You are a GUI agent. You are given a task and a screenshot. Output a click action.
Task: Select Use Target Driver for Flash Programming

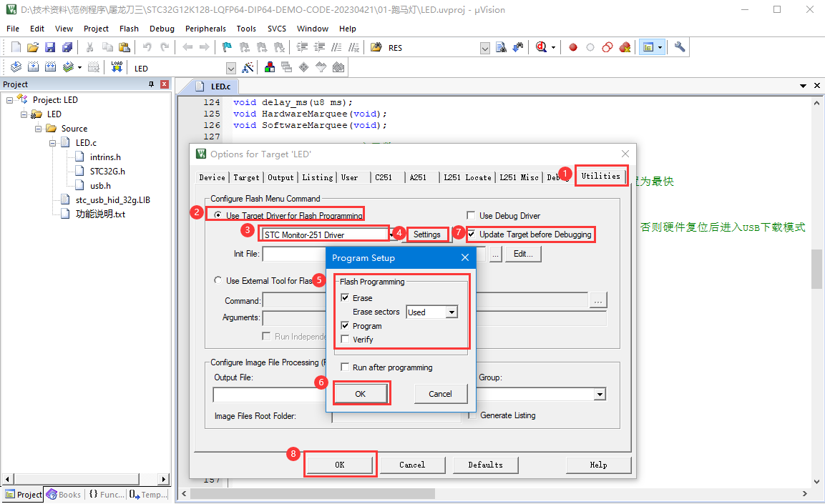[218, 215]
